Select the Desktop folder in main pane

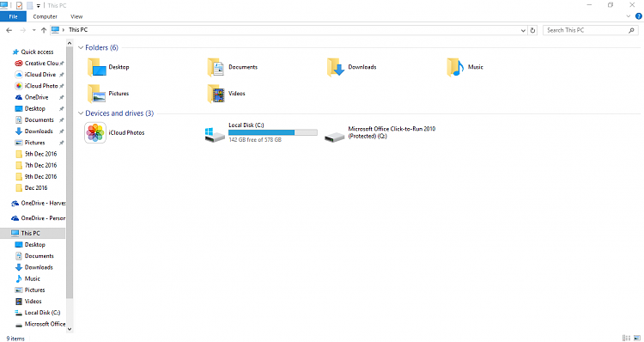[109, 67]
